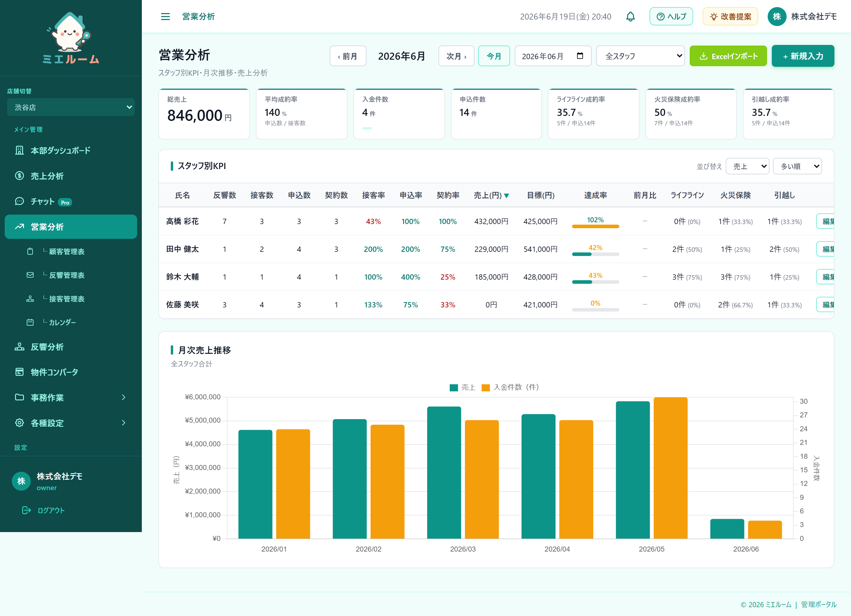
Task: Click the 2026/05 teal sales bar
Action: coord(633,470)
